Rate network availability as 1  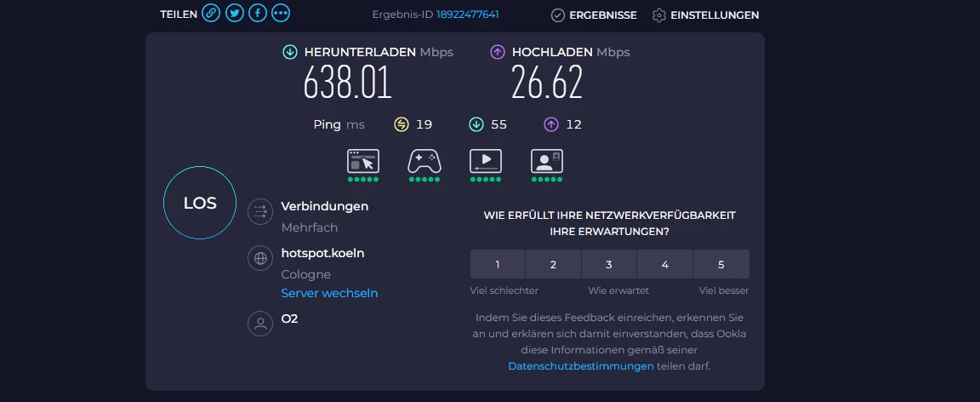(x=498, y=264)
